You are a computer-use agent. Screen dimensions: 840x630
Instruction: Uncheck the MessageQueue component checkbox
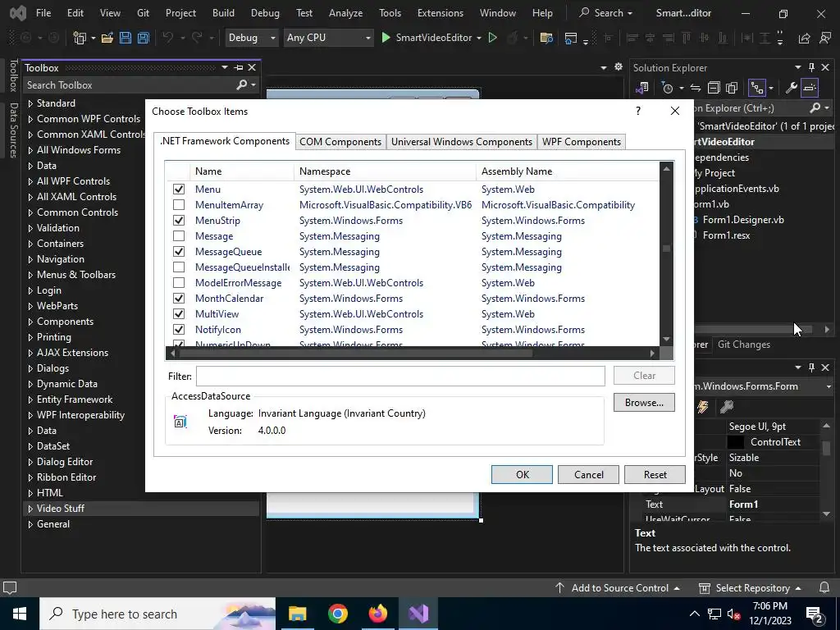[179, 251]
